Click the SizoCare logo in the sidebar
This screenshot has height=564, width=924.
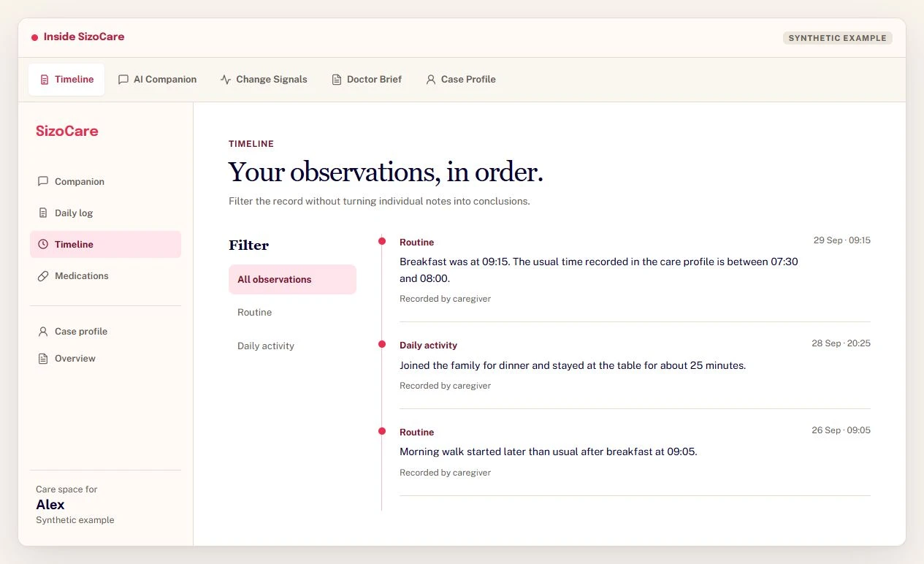(67, 131)
